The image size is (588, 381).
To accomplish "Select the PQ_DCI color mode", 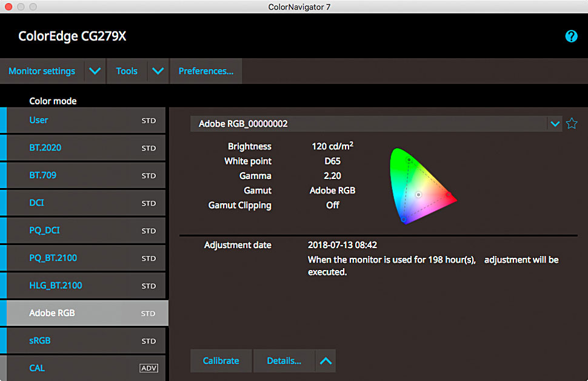I will [83, 231].
